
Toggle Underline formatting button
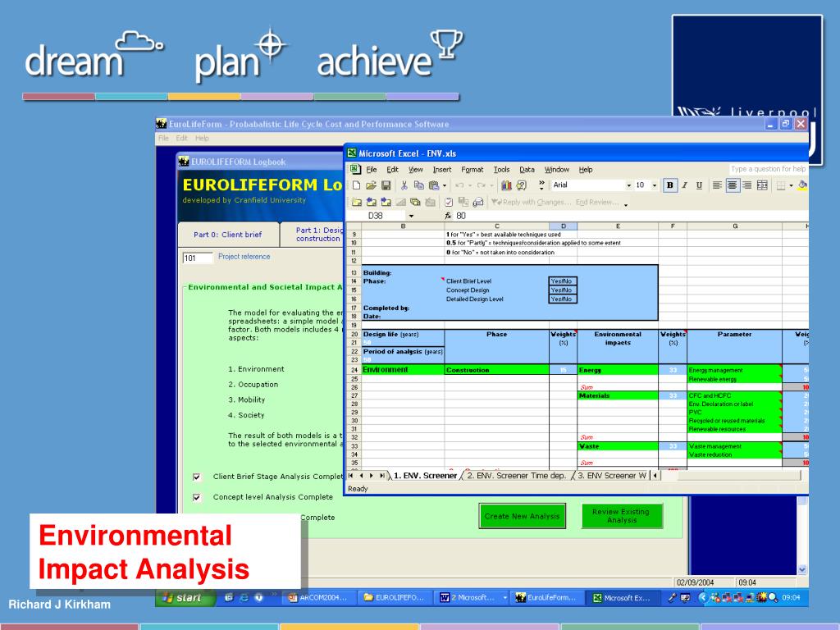(699, 185)
